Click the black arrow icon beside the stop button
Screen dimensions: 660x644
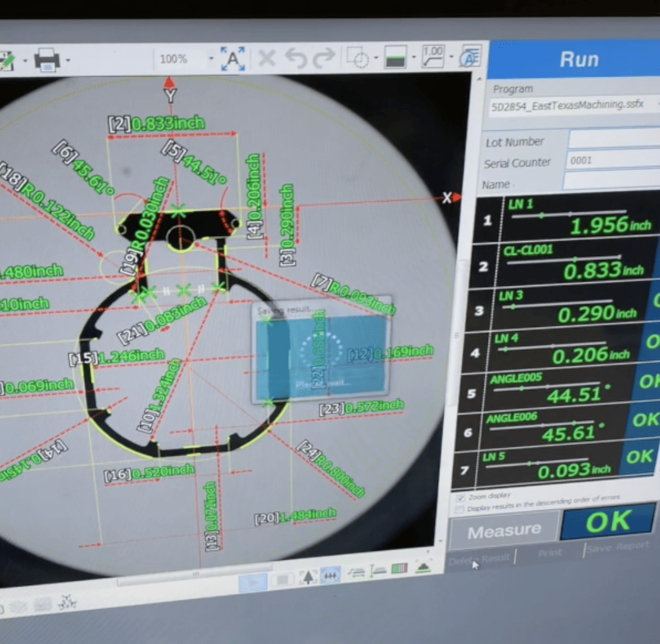coord(308,577)
